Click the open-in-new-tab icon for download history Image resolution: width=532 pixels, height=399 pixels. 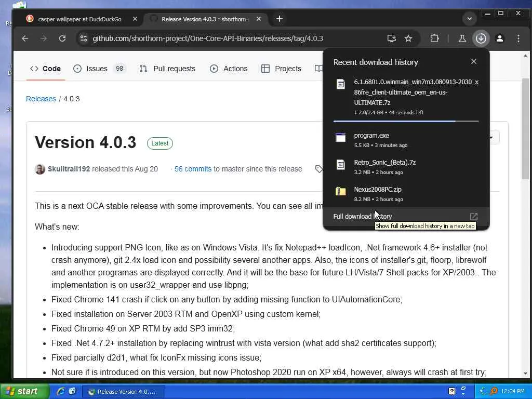[474, 217]
